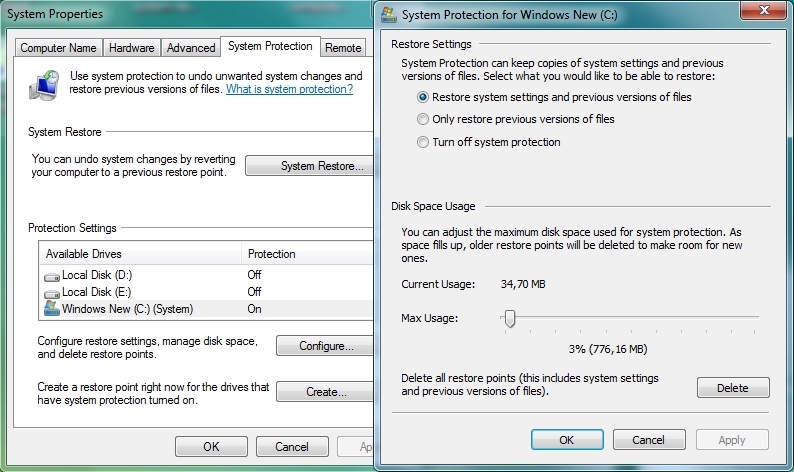Select the Local Disk (E:) row
This screenshot has height=472, width=794.
tap(207, 292)
